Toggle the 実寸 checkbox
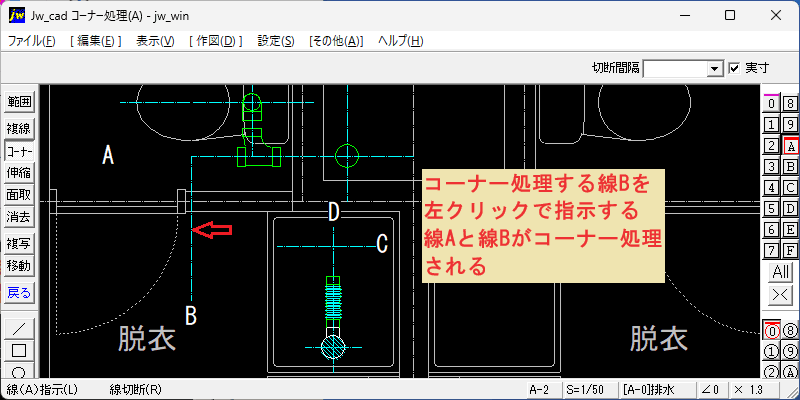 734,68
